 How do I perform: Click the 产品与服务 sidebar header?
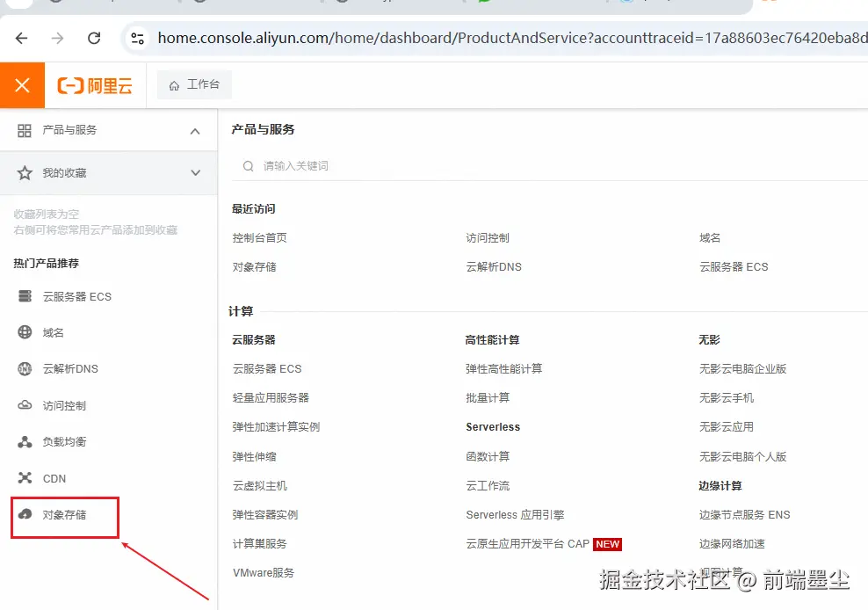tap(109, 130)
